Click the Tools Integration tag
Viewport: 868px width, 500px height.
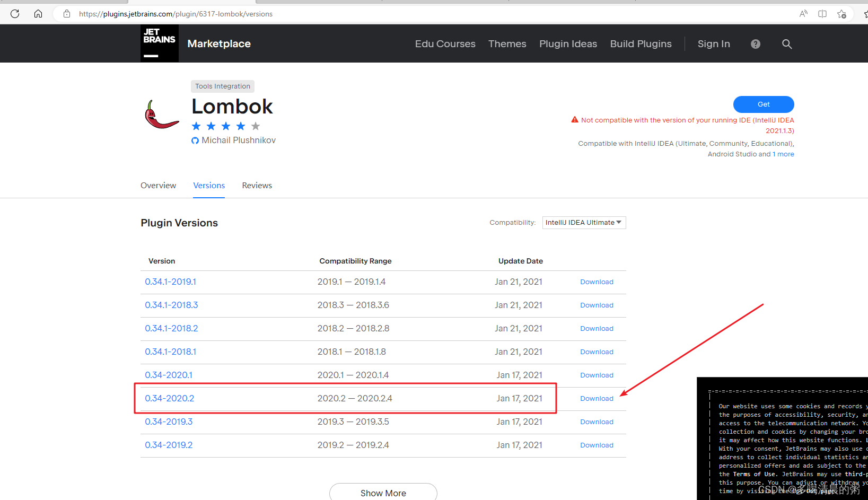click(x=223, y=86)
